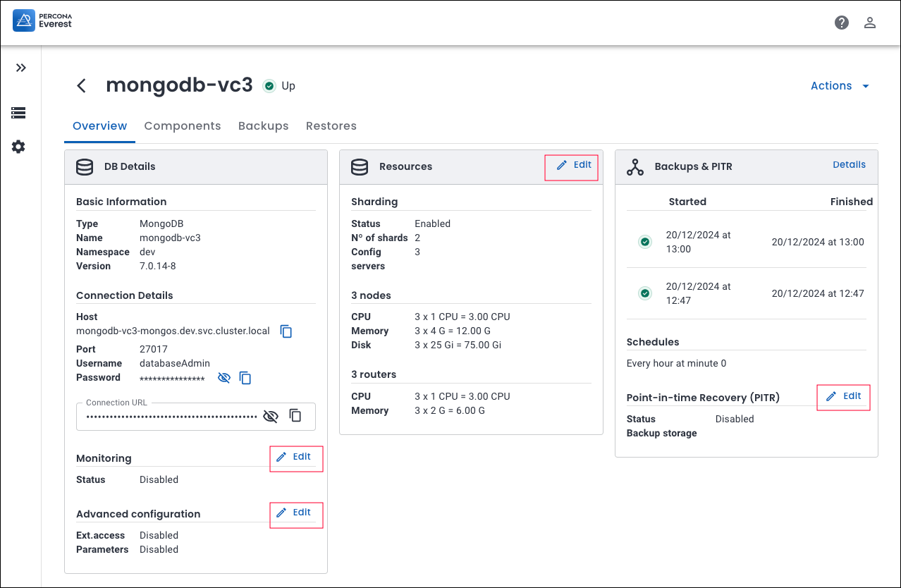Reveal the hidden Password
This screenshot has width=901, height=588.
(224, 378)
